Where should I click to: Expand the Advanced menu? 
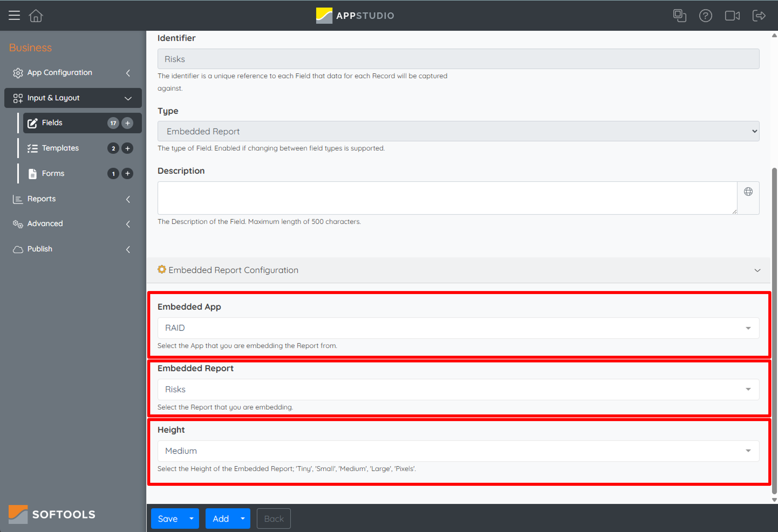[x=73, y=224]
